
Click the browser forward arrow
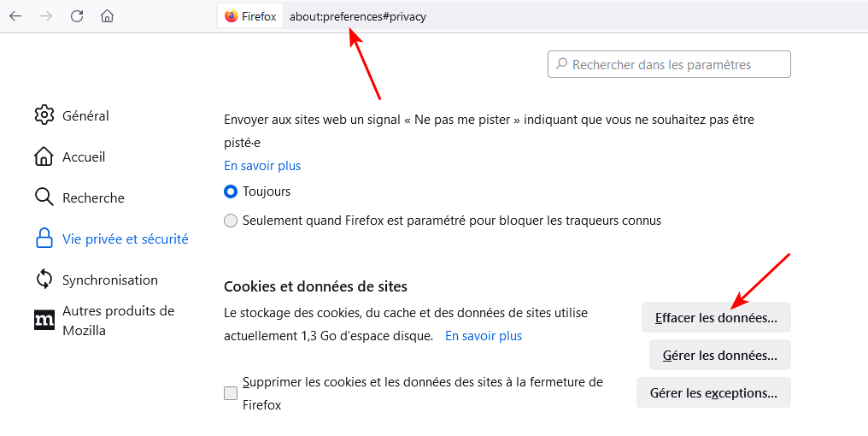point(46,16)
